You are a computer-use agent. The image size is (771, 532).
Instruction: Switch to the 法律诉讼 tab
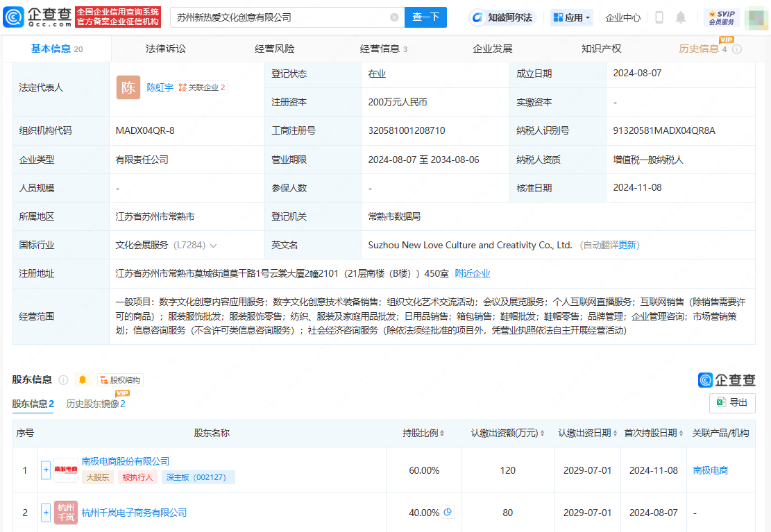[165, 49]
